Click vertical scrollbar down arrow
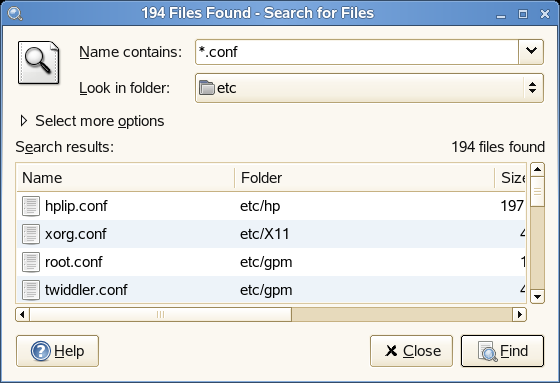 pyautogui.click(x=537, y=297)
